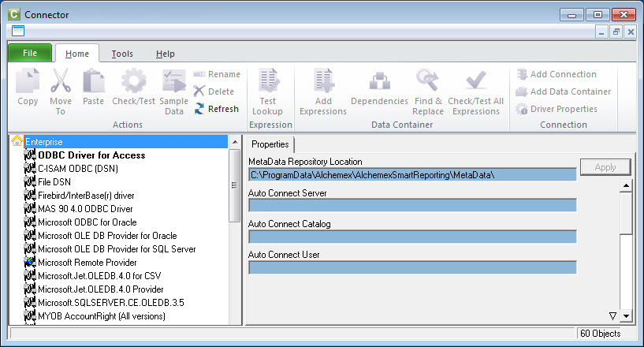Image resolution: width=644 pixels, height=347 pixels.
Task: Click the Enterprise home icon
Action: [x=17, y=141]
